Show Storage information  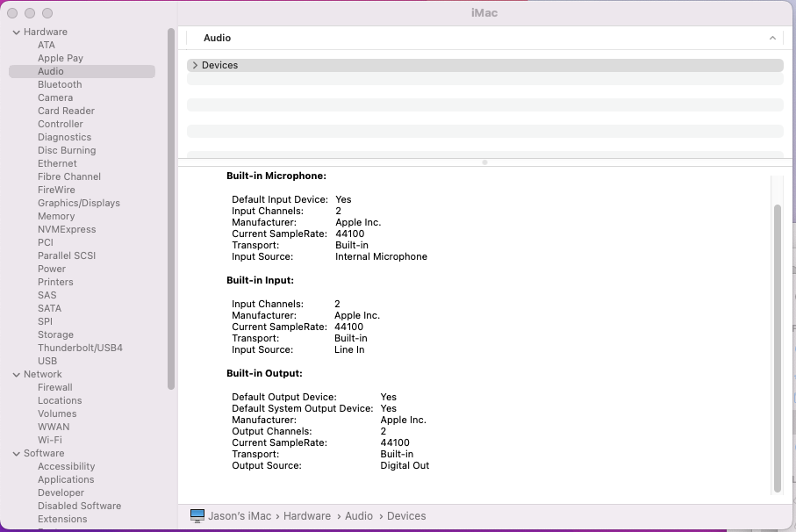click(x=55, y=335)
